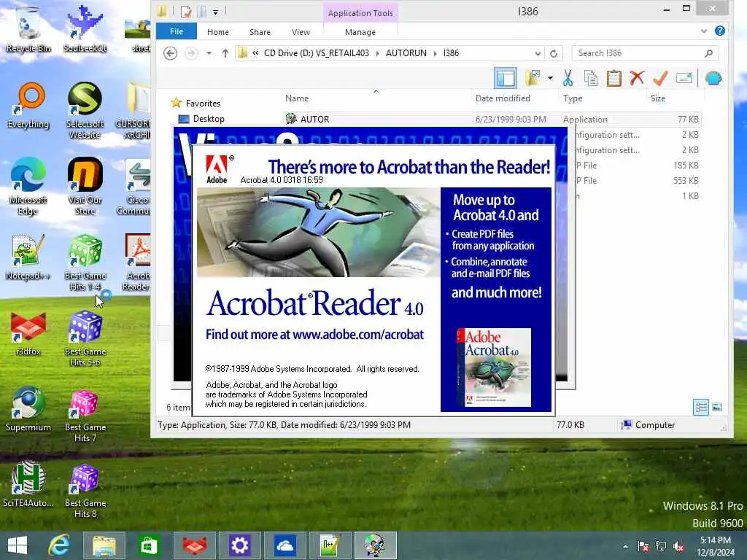
Task: Click the network tray icon
Action: (661, 546)
